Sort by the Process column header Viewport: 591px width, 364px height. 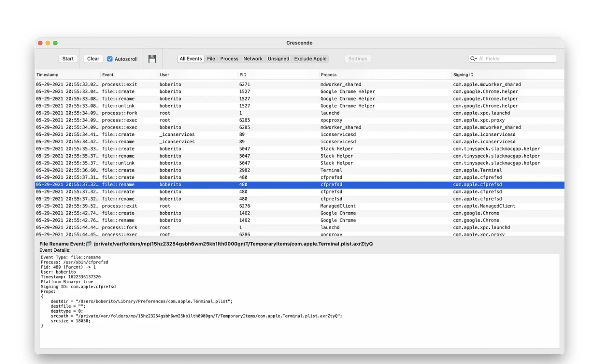pos(385,75)
